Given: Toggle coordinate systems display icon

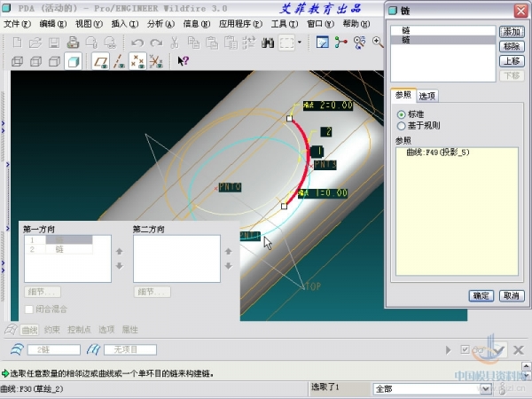Looking at the screenshot, I should click(156, 61).
